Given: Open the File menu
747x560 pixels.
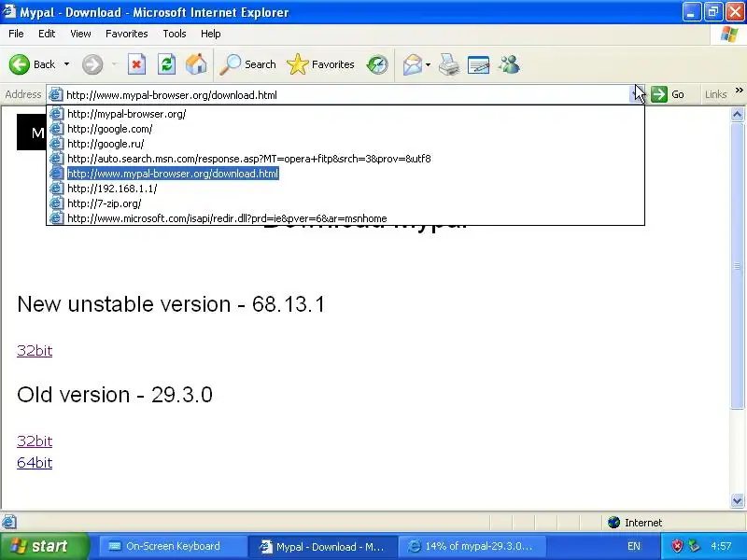Looking at the screenshot, I should pyautogui.click(x=16, y=34).
